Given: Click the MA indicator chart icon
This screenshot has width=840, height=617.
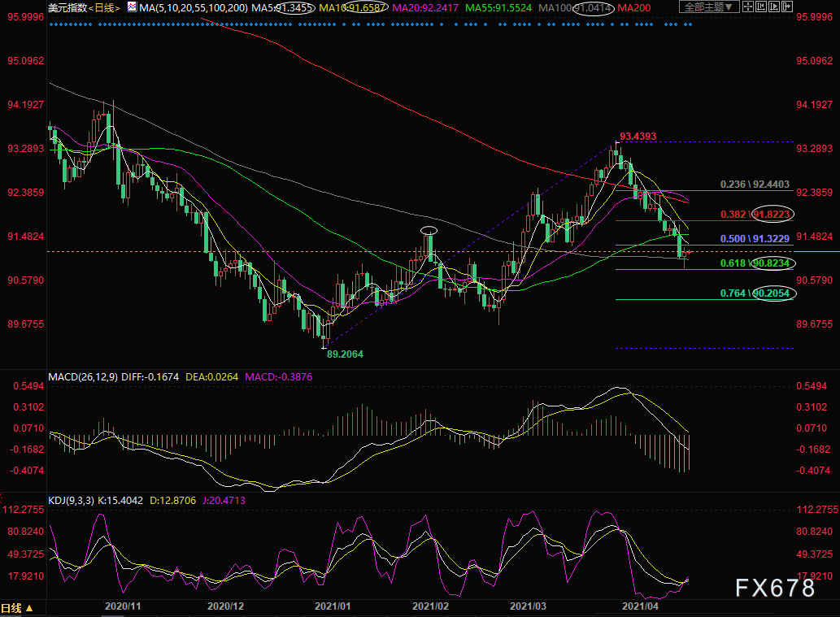Looking at the screenshot, I should coord(132,7).
